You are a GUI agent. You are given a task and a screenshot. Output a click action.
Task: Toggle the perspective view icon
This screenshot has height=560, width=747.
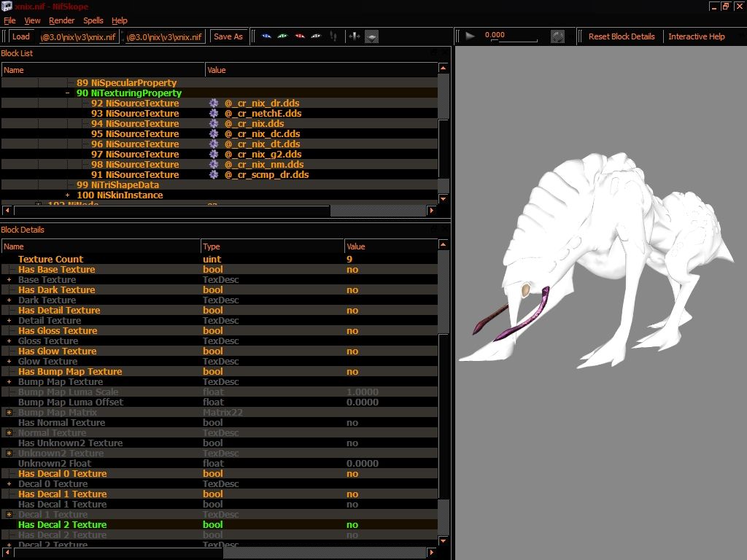pyautogui.click(x=371, y=36)
